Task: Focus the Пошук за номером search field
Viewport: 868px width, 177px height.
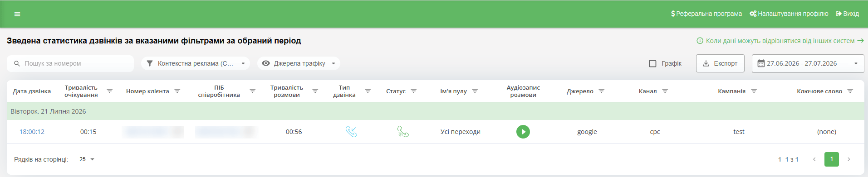Action: click(x=70, y=63)
